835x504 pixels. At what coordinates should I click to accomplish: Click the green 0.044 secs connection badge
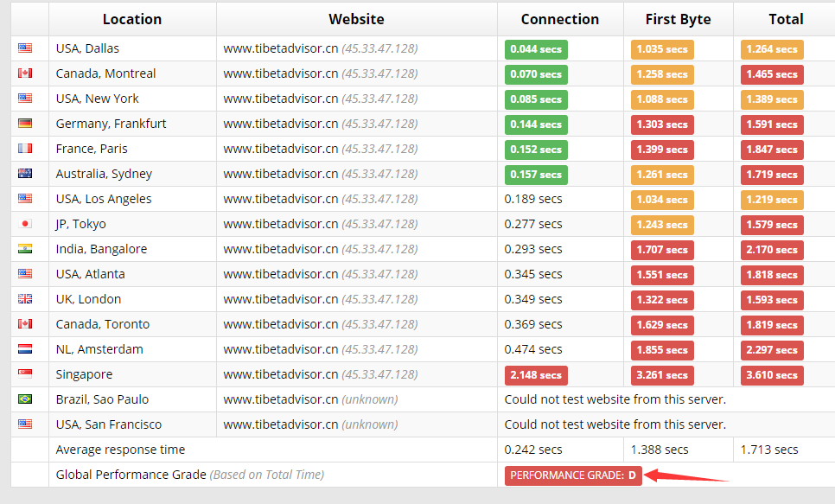pos(536,49)
